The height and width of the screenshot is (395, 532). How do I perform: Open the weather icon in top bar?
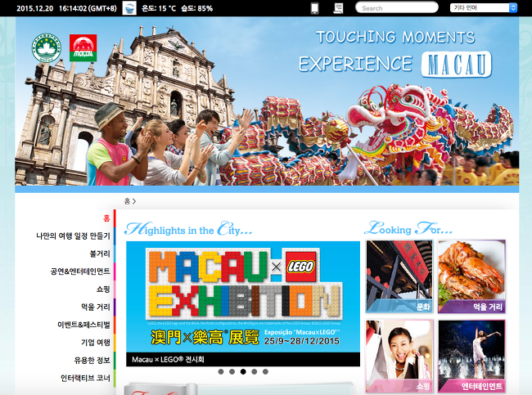pos(129,8)
